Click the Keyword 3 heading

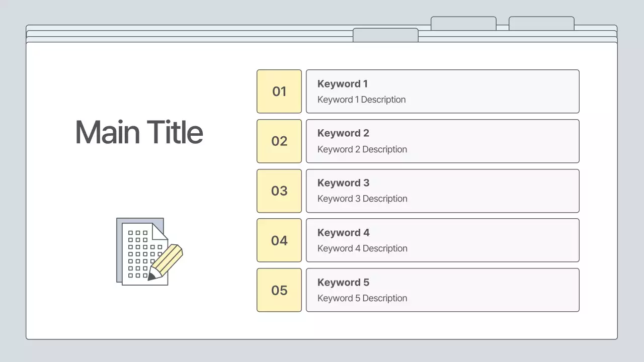343,183
